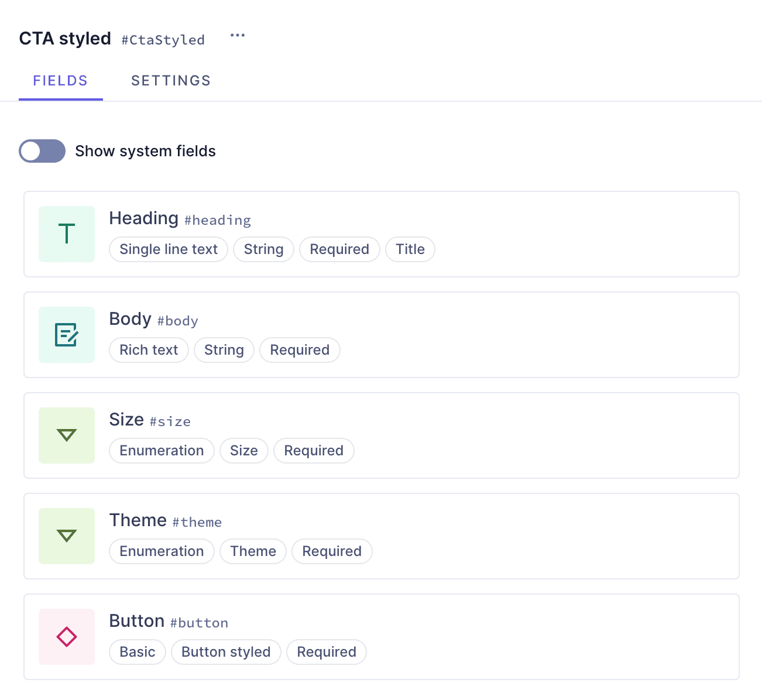Enable the Show system fields toggle
Image resolution: width=762 pixels, height=700 pixels.
point(42,151)
